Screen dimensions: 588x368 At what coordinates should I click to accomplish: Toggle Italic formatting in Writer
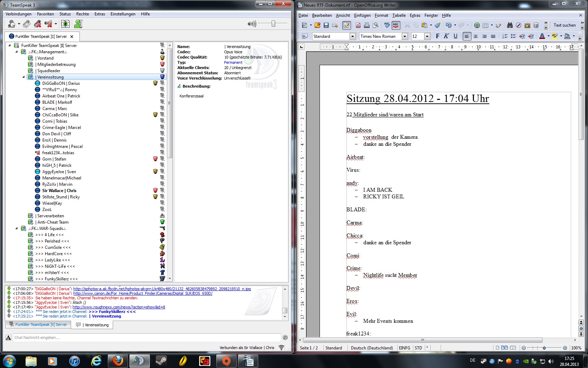(446, 36)
